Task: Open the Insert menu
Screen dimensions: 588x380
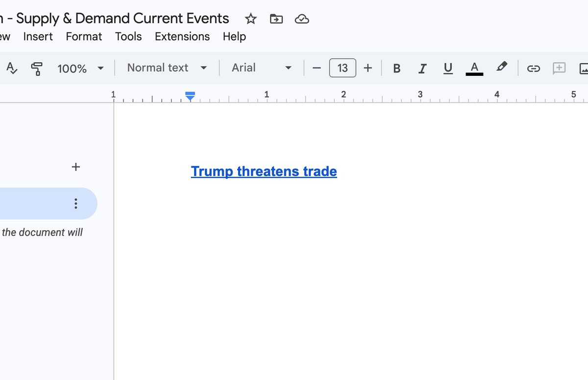Action: click(x=38, y=37)
